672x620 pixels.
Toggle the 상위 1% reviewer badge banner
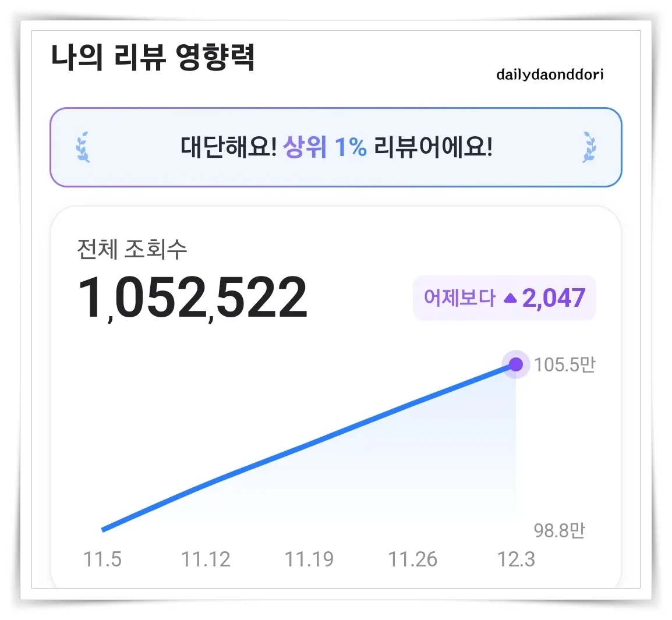(x=336, y=147)
